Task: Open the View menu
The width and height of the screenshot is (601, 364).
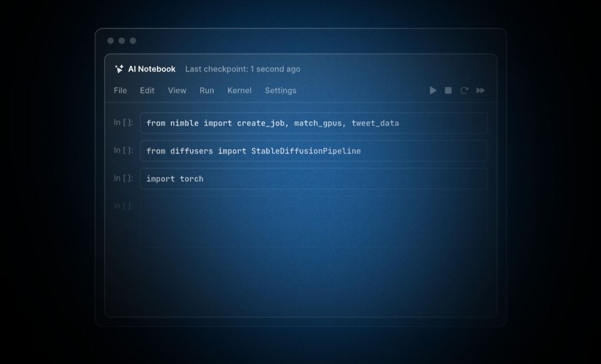Action: click(x=177, y=90)
